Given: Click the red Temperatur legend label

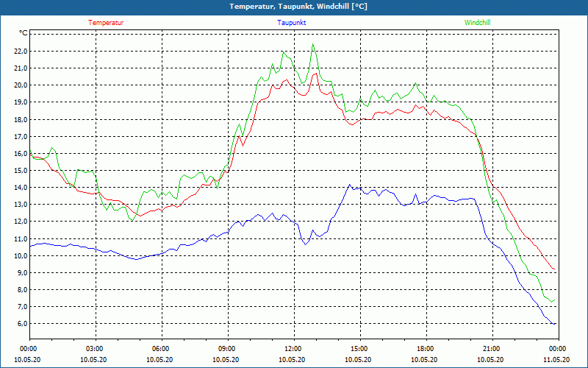Looking at the screenshot, I should (106, 22).
